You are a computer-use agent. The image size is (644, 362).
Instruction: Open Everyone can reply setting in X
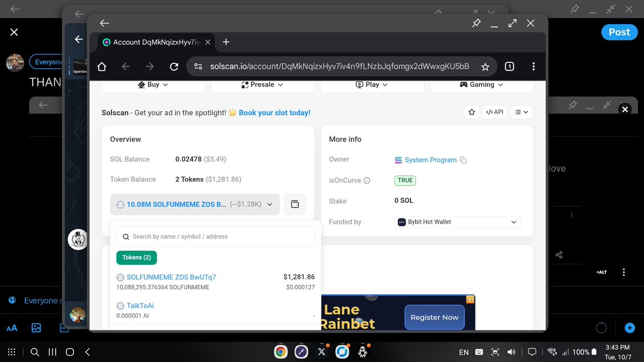[36, 301]
